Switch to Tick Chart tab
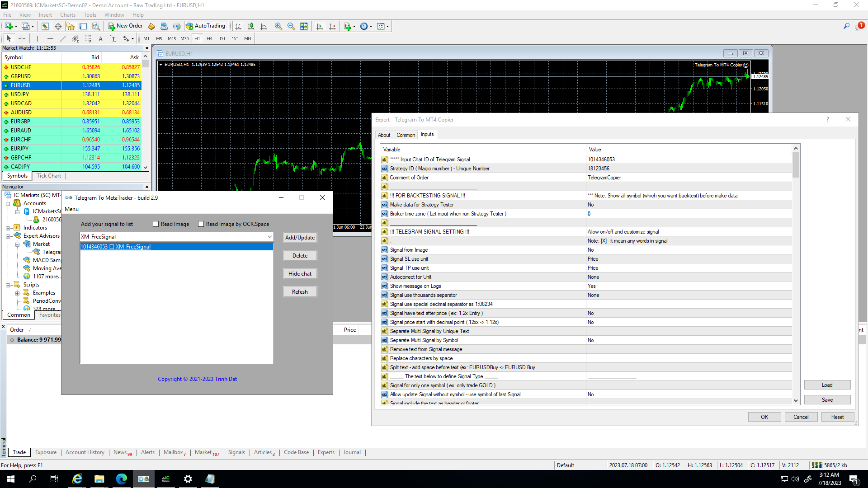Image resolution: width=868 pixels, height=488 pixels. pyautogui.click(x=49, y=176)
